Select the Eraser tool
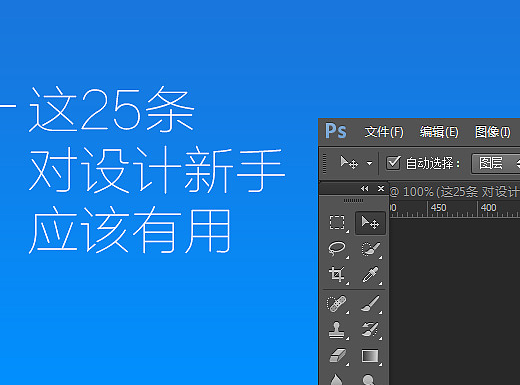Image resolution: width=520 pixels, height=385 pixels. click(x=337, y=356)
